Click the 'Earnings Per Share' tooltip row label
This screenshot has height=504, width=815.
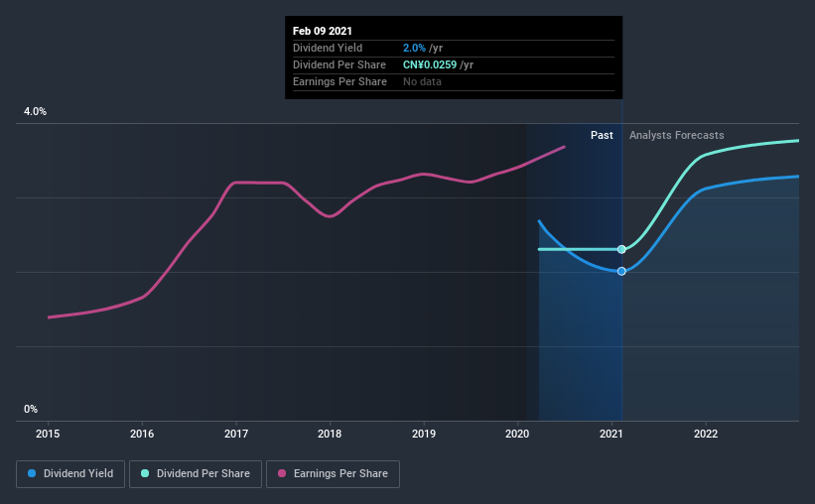pos(340,81)
